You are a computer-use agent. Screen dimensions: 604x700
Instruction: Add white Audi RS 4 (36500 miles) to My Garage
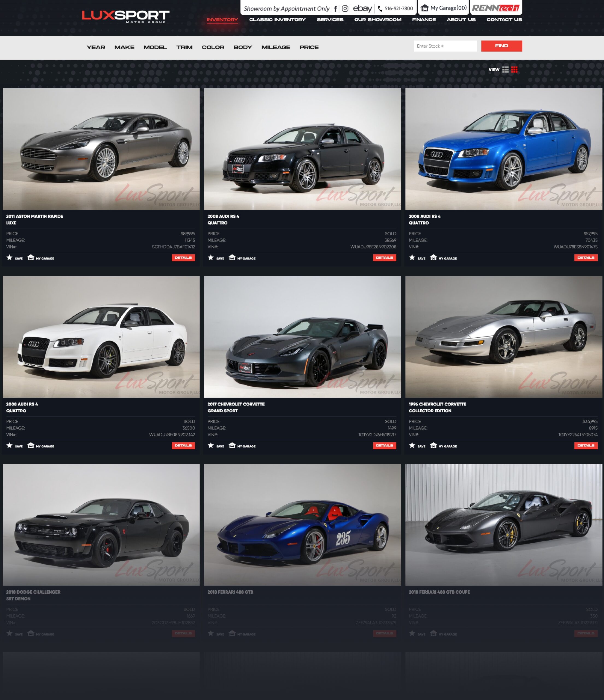[x=40, y=446]
